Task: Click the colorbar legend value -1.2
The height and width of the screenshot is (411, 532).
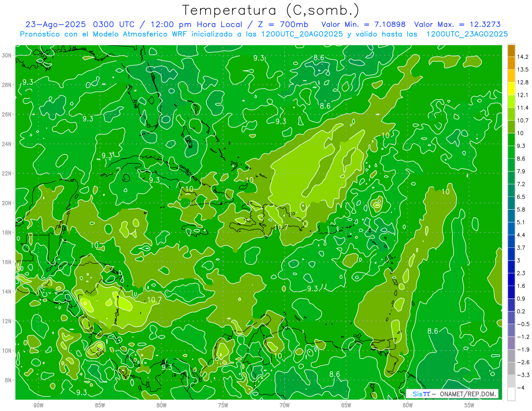Action: (523, 337)
